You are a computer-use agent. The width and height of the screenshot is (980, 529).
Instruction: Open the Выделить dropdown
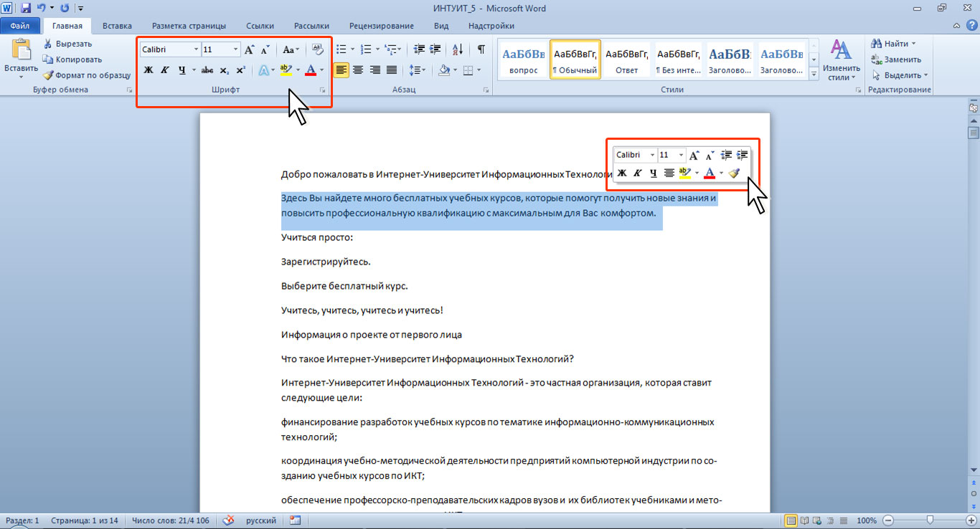click(900, 75)
